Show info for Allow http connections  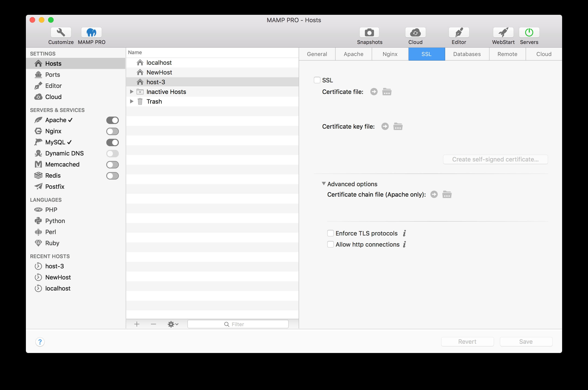[x=404, y=244]
